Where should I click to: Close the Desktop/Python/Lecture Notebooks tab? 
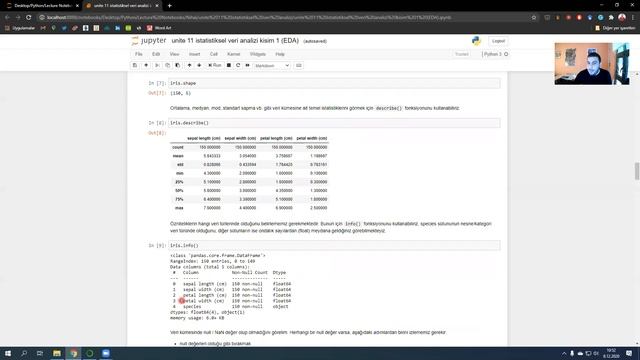(x=77, y=6)
